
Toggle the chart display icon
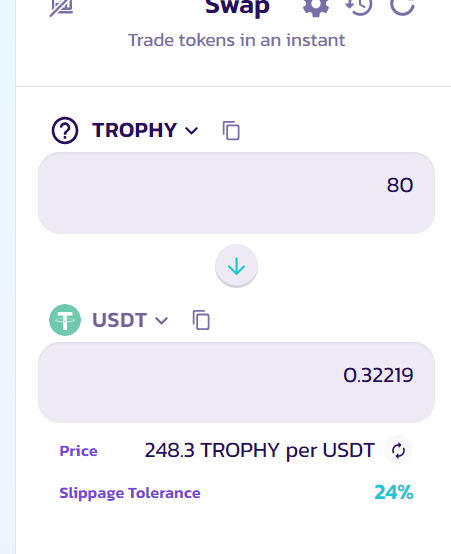[x=62, y=7]
